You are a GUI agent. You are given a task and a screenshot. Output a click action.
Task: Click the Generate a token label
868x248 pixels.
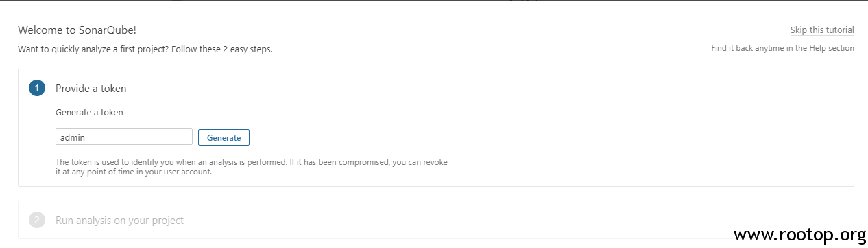(89, 112)
